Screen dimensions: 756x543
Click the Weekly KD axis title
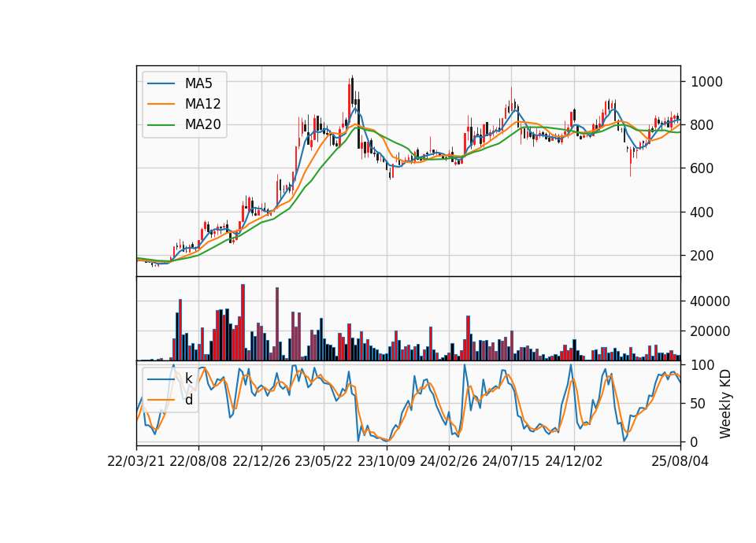point(725,404)
